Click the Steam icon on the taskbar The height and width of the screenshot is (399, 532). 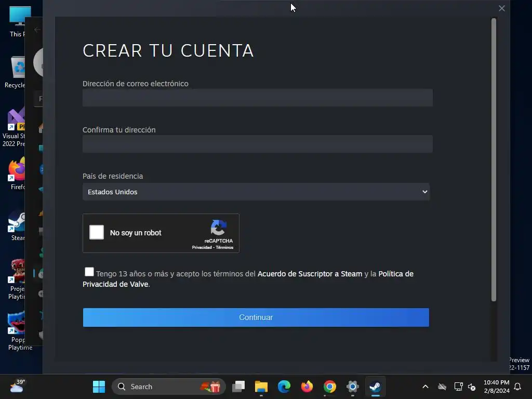tap(375, 387)
